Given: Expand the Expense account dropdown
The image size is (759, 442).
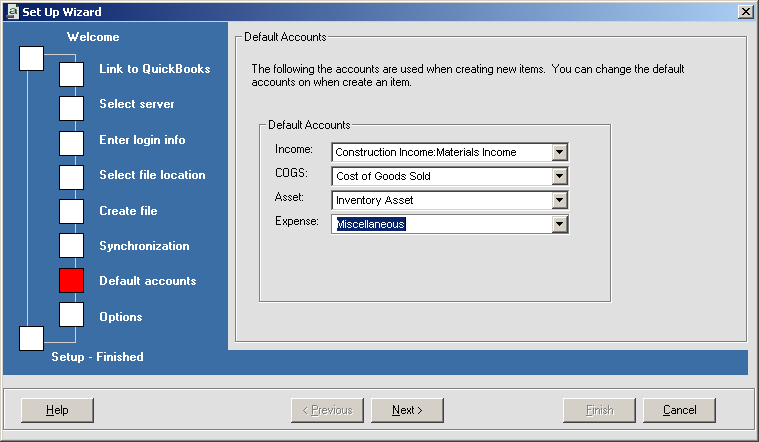Looking at the screenshot, I should tap(560, 225).
